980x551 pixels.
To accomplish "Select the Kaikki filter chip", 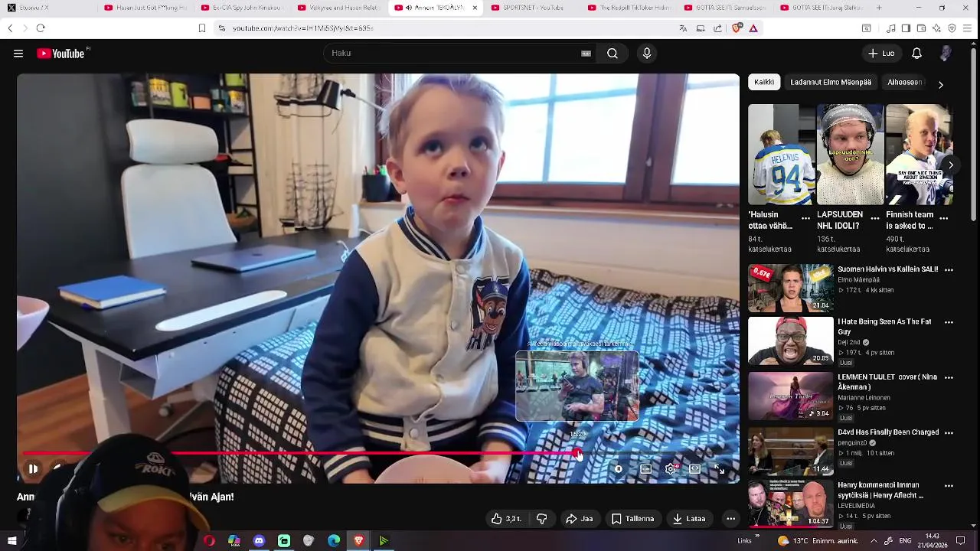I will [x=764, y=82].
